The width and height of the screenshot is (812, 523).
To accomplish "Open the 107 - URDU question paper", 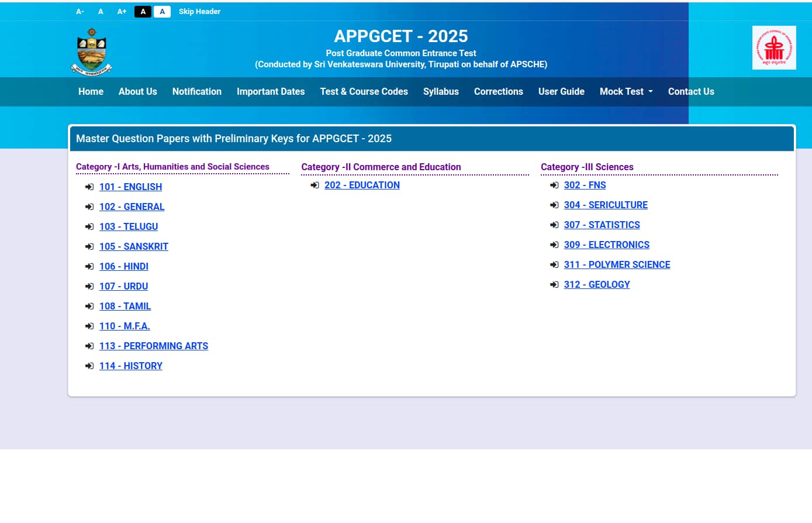I will [123, 287].
